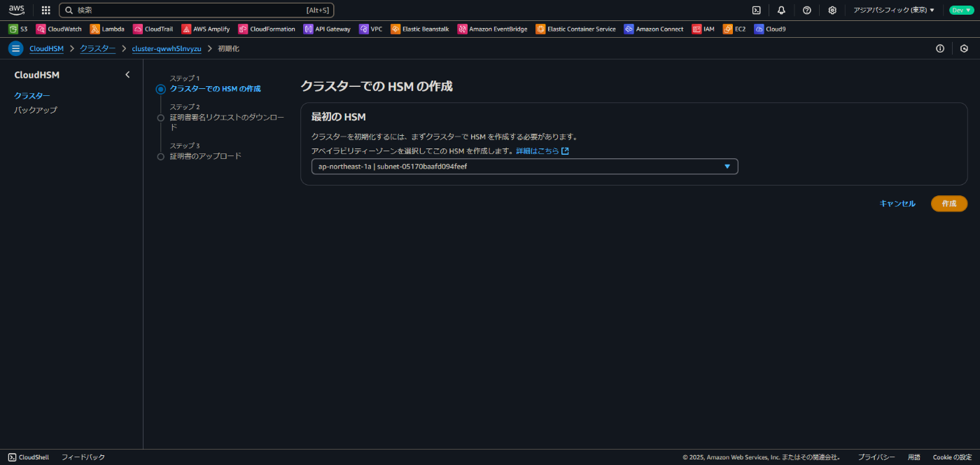Open プライバシー footer link
This screenshot has width=980, height=465.
[876, 457]
